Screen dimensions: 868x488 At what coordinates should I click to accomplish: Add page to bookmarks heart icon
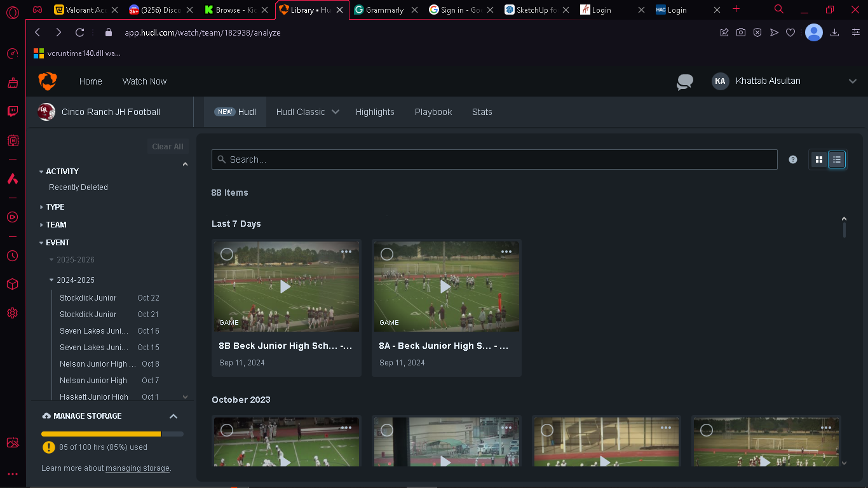pos(790,32)
